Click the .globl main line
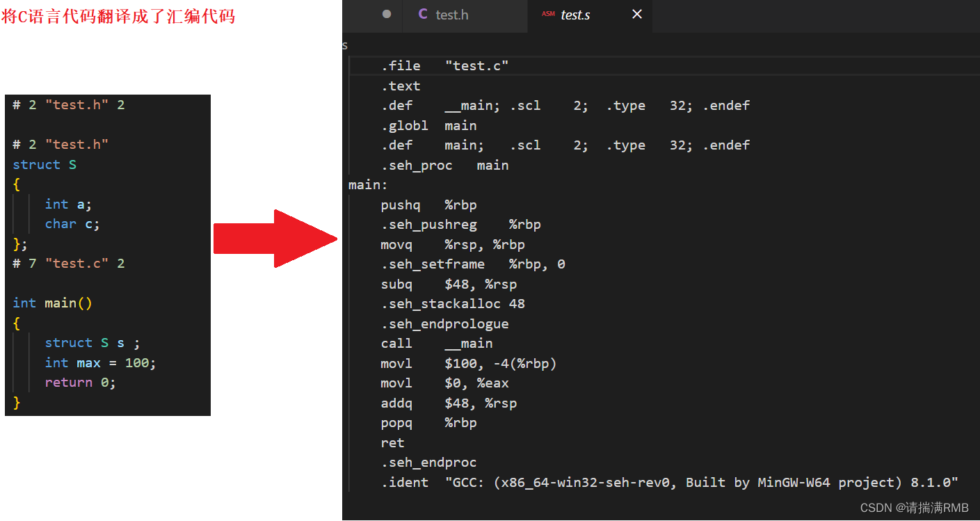 (428, 126)
